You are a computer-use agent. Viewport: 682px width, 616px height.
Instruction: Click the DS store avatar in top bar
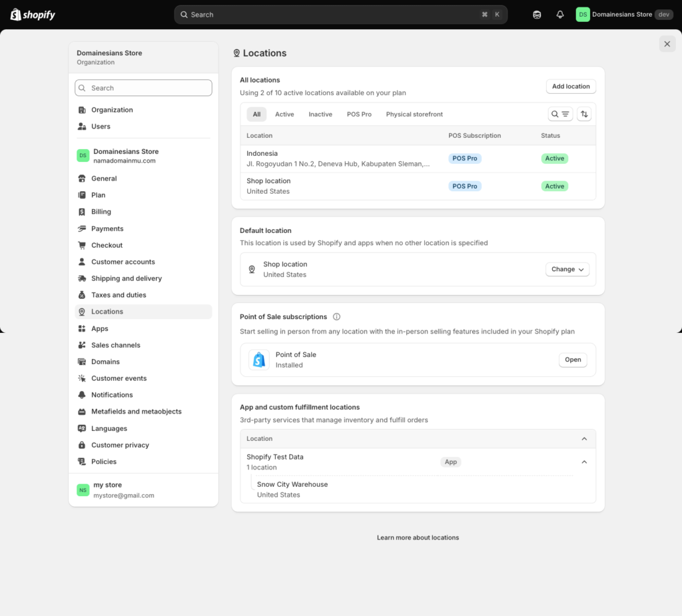[x=582, y=15]
